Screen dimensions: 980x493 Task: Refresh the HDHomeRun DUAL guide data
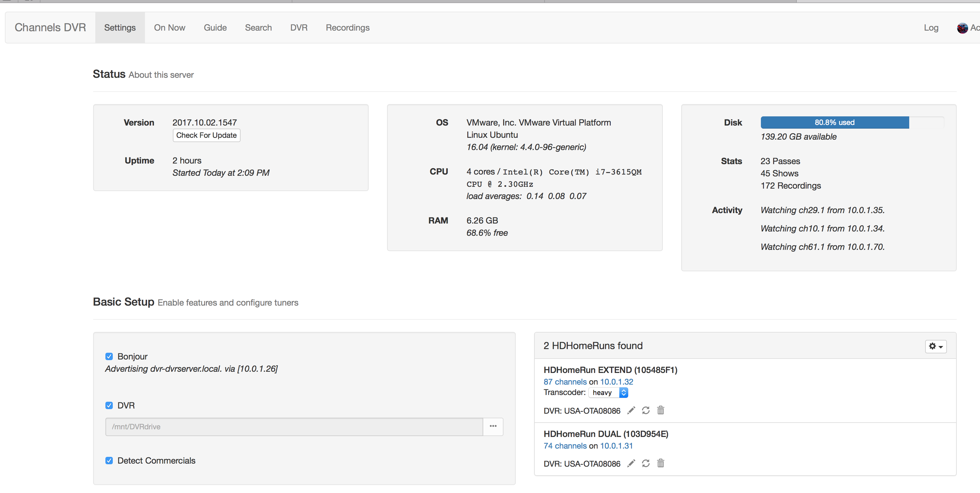point(646,463)
